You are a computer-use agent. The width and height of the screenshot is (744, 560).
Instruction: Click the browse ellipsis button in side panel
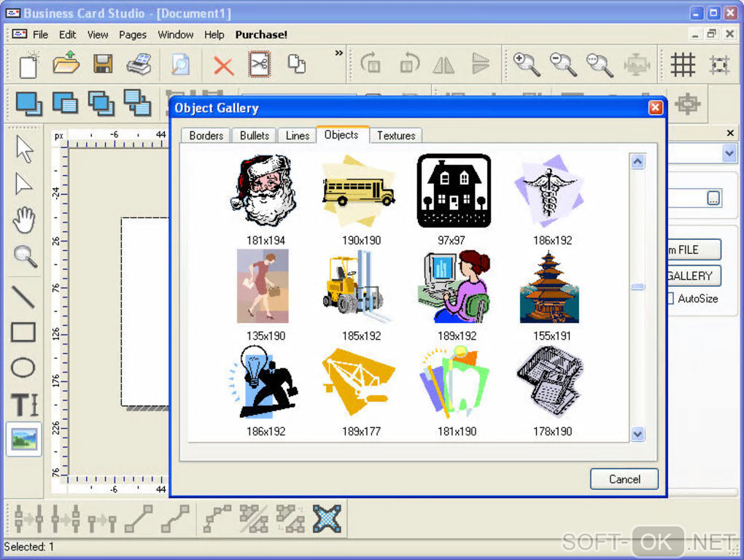tap(713, 198)
